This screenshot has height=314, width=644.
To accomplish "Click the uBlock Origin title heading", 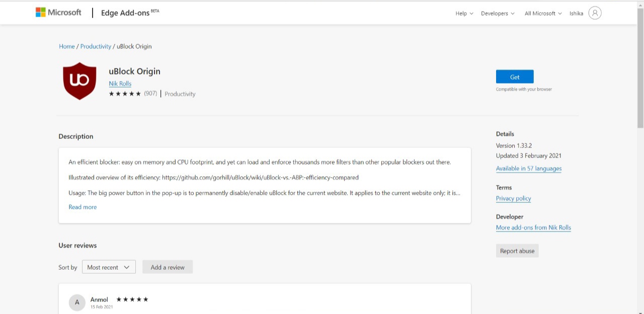I will (x=135, y=71).
